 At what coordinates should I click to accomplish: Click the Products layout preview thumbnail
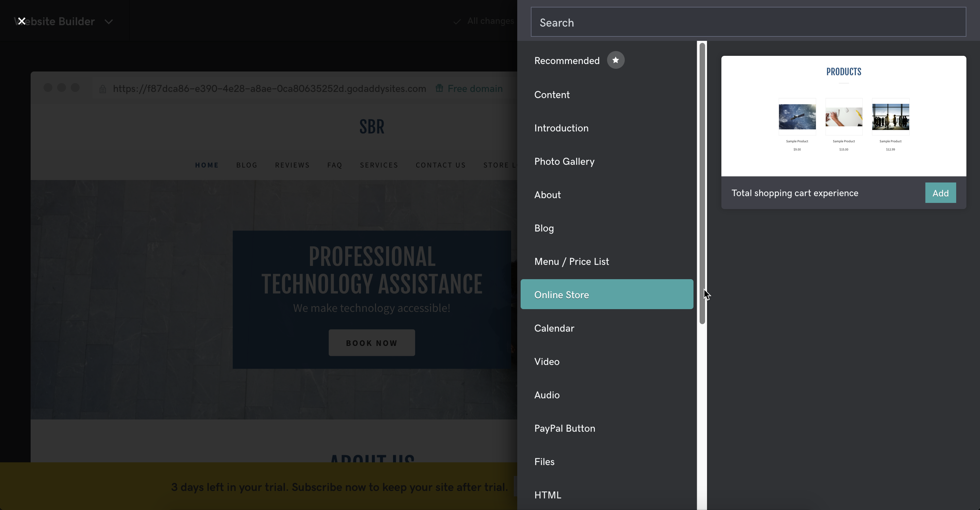click(x=844, y=116)
